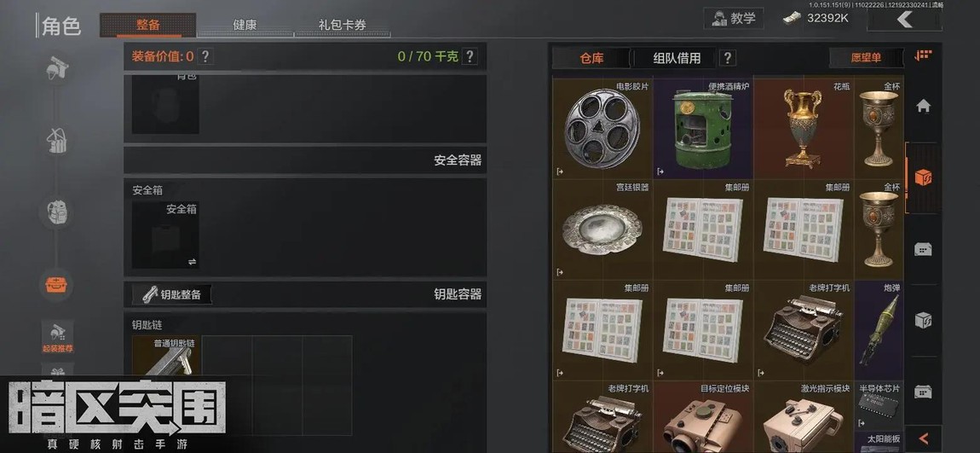Click the sort icon beside 愿望单
Image resolution: width=980 pixels, height=453 pixels.
tap(923, 56)
